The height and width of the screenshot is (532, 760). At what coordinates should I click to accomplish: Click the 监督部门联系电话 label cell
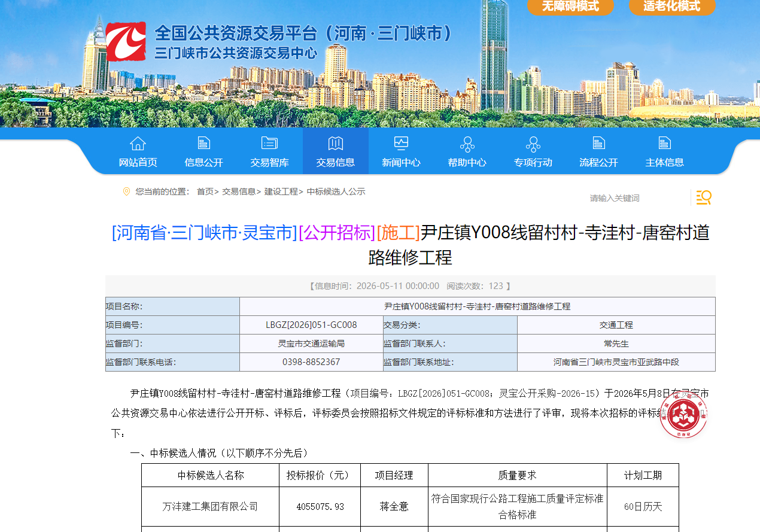point(172,362)
